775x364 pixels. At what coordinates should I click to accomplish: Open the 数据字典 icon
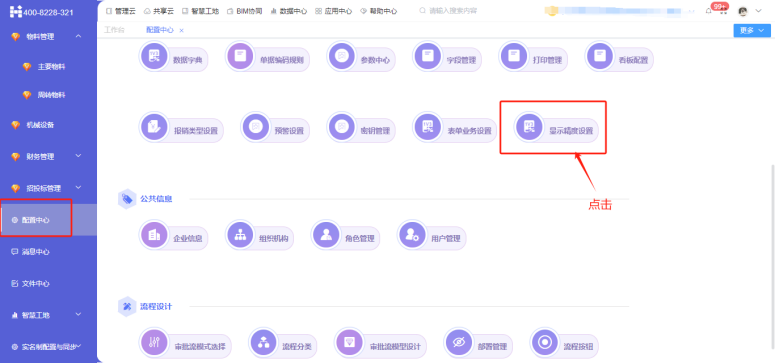click(154, 56)
